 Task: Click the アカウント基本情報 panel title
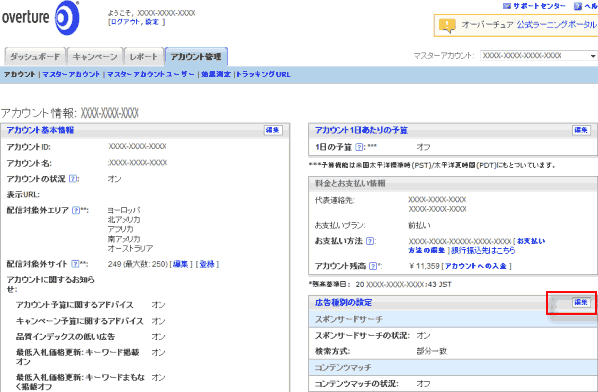[x=40, y=130]
